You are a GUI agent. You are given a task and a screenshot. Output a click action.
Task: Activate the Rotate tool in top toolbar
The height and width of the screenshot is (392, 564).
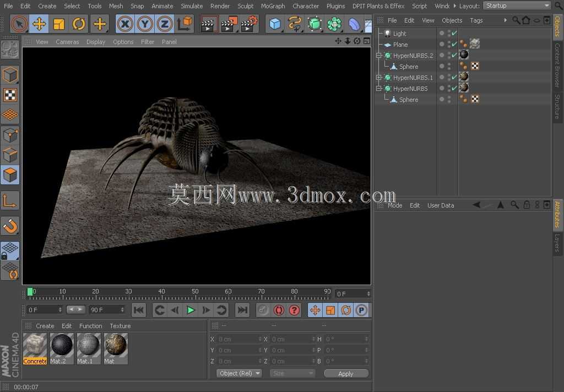point(79,24)
